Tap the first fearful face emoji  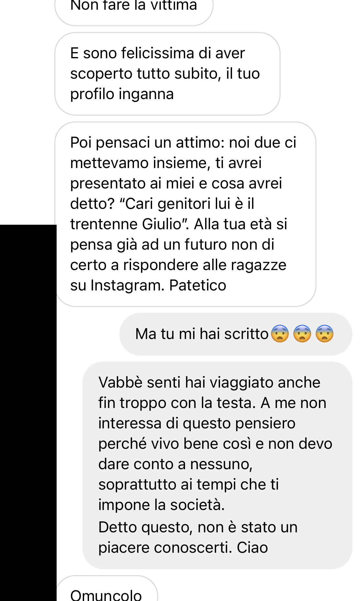click(280, 334)
